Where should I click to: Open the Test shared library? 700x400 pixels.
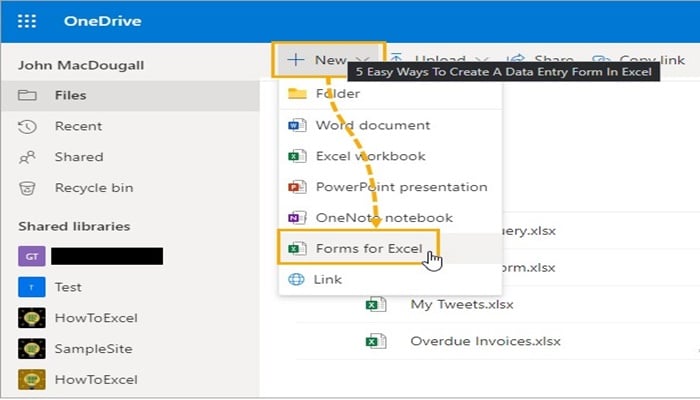pos(68,287)
